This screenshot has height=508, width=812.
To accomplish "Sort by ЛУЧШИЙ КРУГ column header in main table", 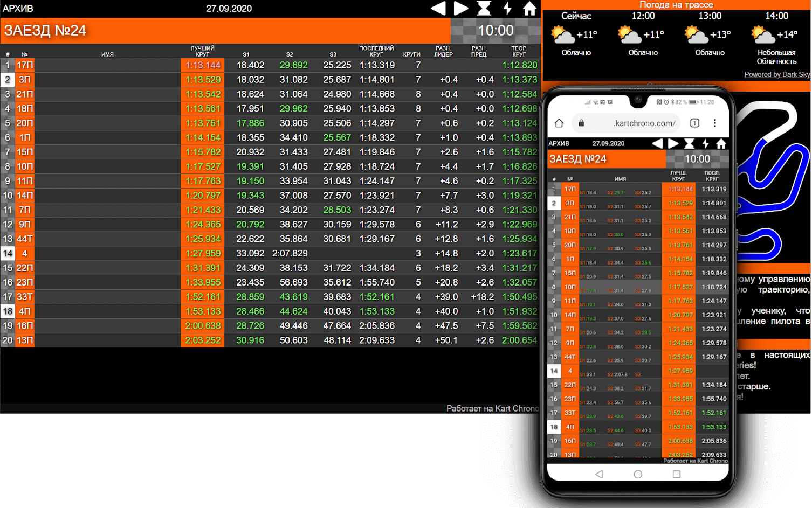I will click(x=203, y=51).
